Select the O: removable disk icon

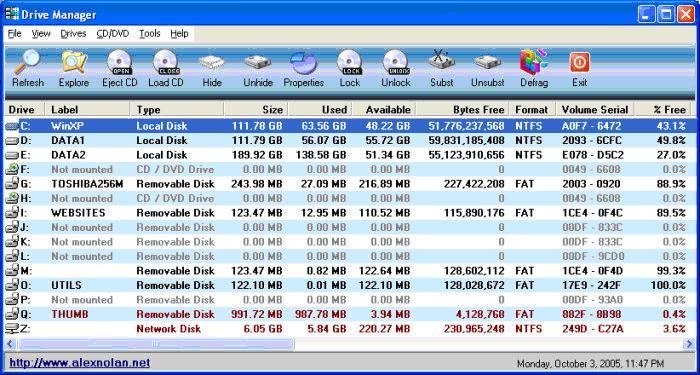tap(12, 285)
